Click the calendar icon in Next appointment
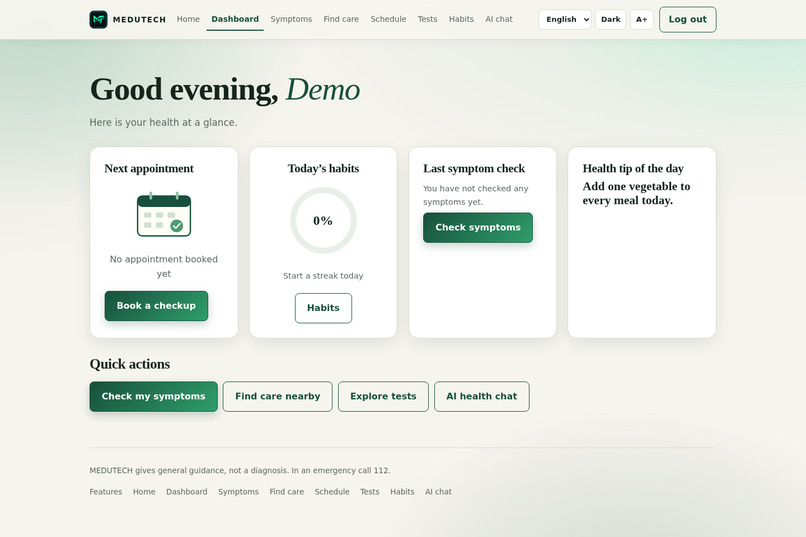This screenshot has width=806, height=537. pyautogui.click(x=164, y=214)
